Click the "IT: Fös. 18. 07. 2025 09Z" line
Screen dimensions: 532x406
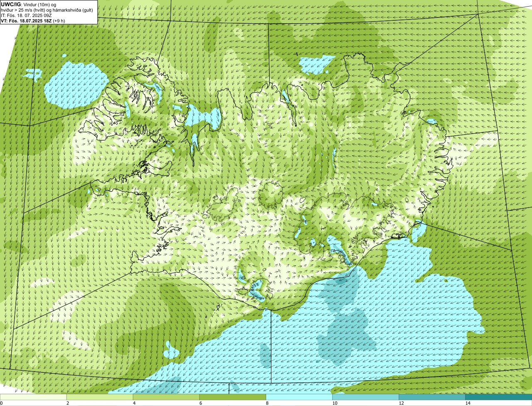[26, 15]
